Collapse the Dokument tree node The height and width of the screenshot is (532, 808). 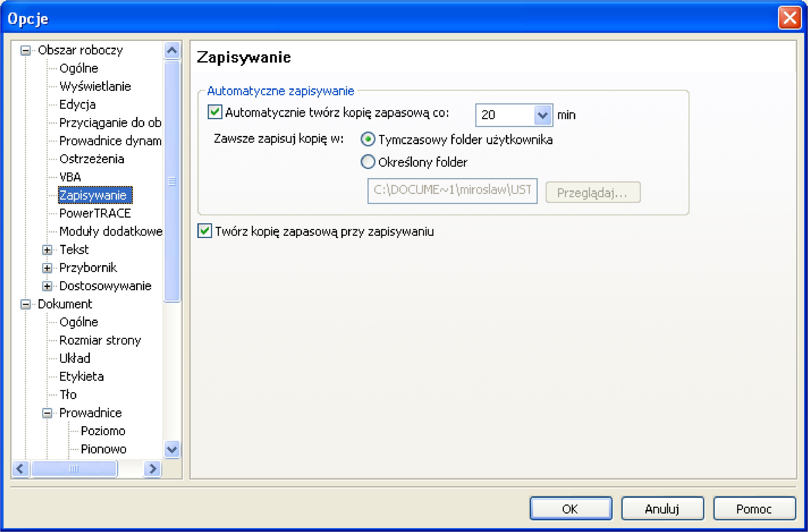[x=26, y=304]
